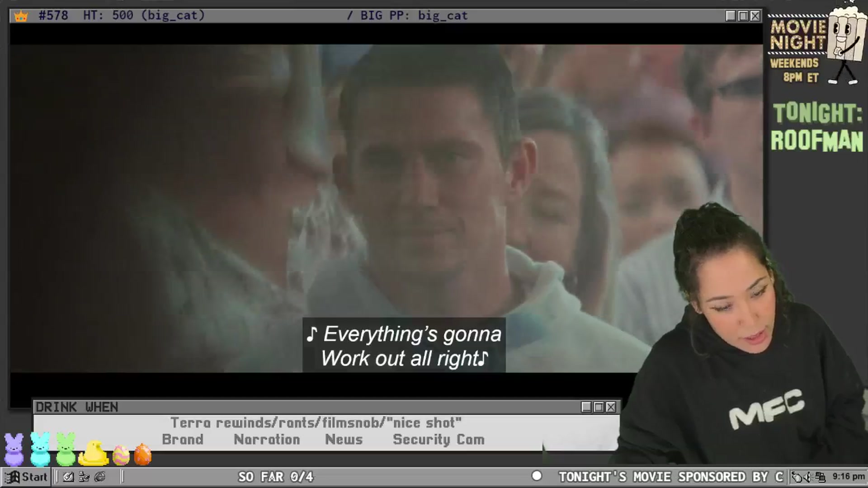Click the 'TONIGHT:' heading
Viewport: 868px width, 488px height.
[817, 113]
